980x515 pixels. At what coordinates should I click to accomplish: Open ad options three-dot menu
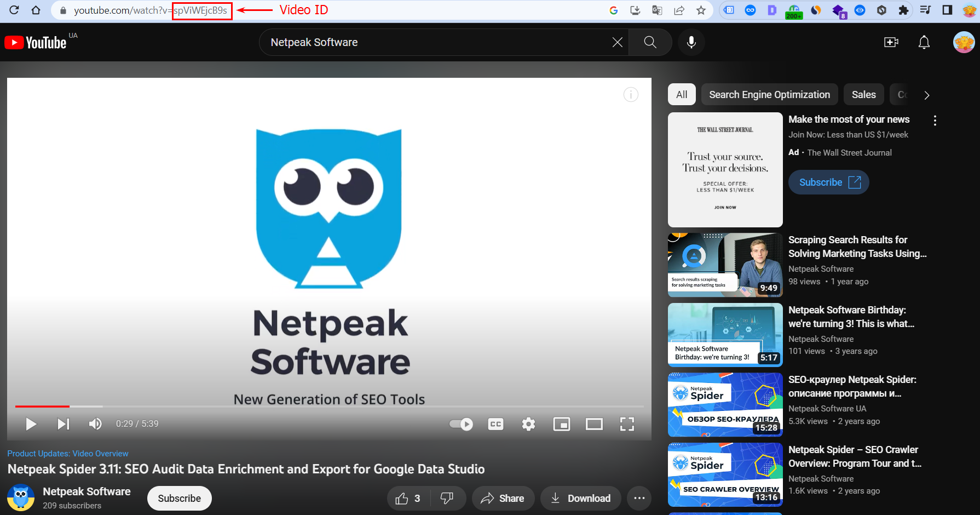click(x=935, y=121)
